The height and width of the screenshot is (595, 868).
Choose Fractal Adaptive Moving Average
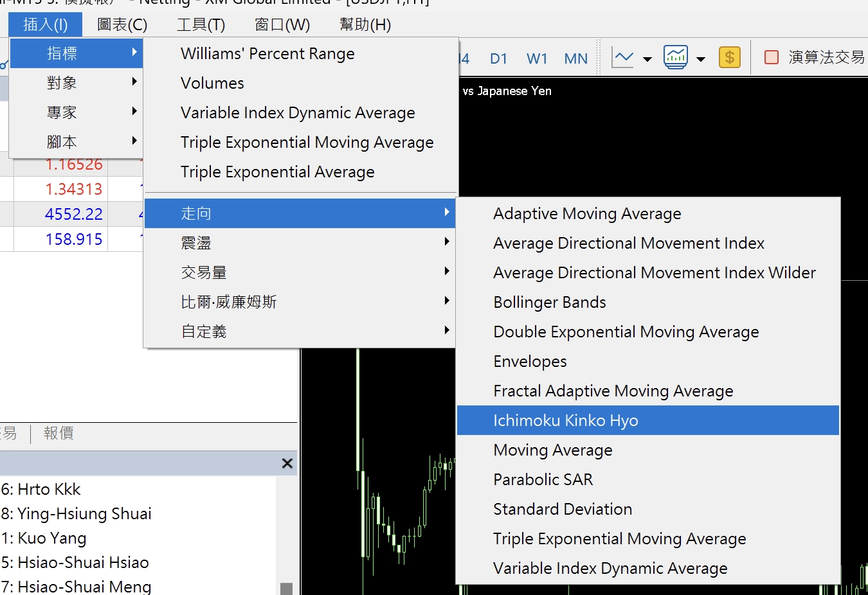click(x=648, y=391)
